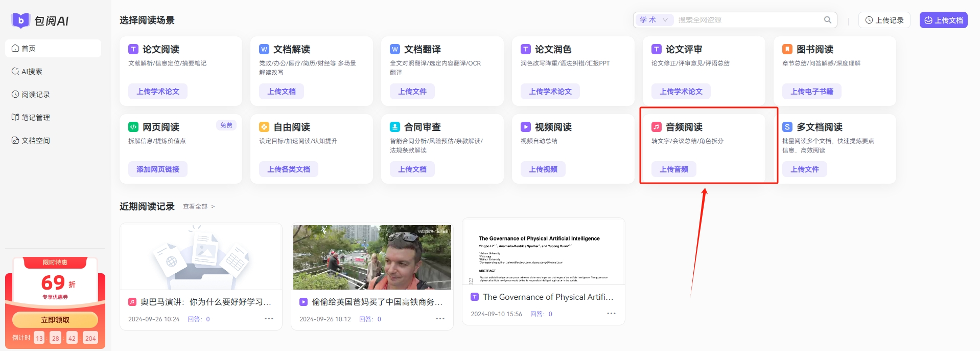Click the 论文润色 card icon
The width and height of the screenshot is (980, 351).
pyautogui.click(x=526, y=49)
